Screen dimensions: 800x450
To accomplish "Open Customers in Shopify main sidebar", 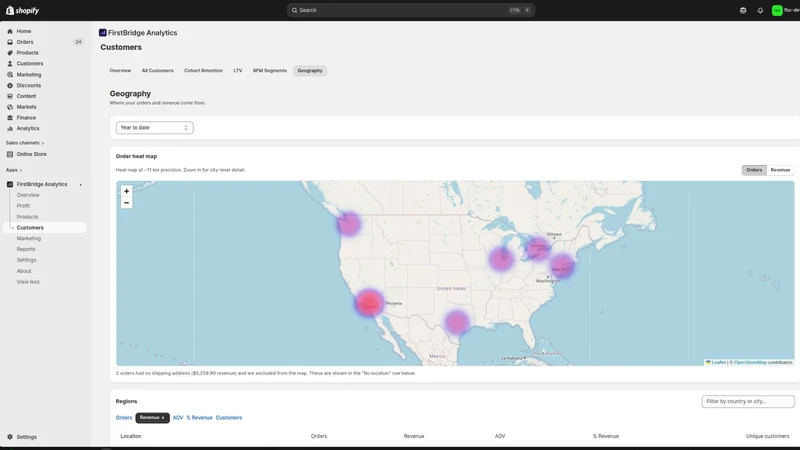I will [x=30, y=64].
